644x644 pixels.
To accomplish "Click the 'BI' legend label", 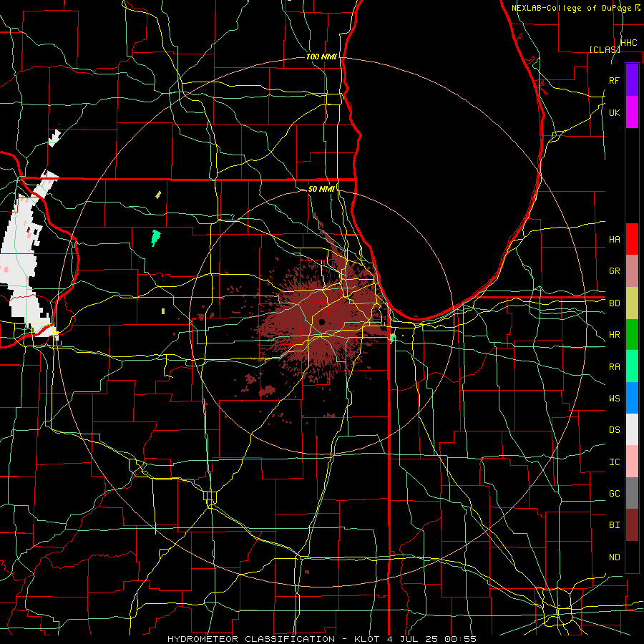I will point(614,525).
